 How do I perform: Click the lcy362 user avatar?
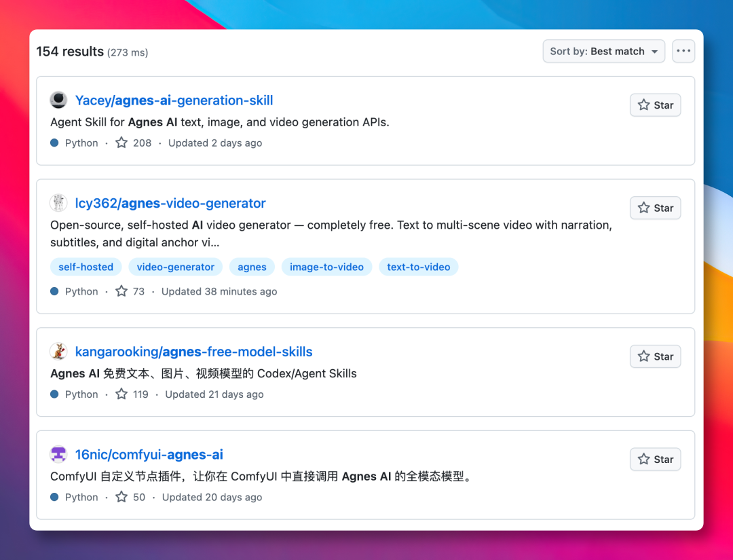pyautogui.click(x=58, y=203)
